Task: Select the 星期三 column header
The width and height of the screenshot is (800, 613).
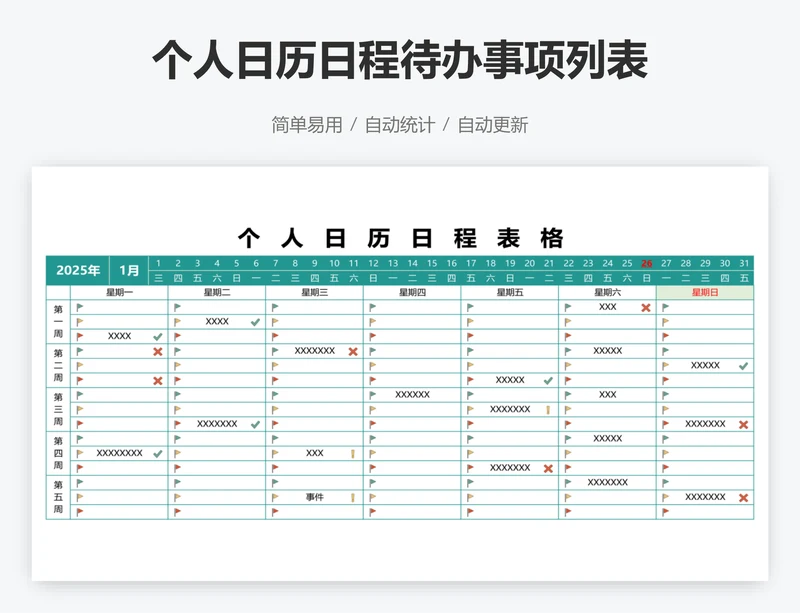Action: (x=314, y=292)
